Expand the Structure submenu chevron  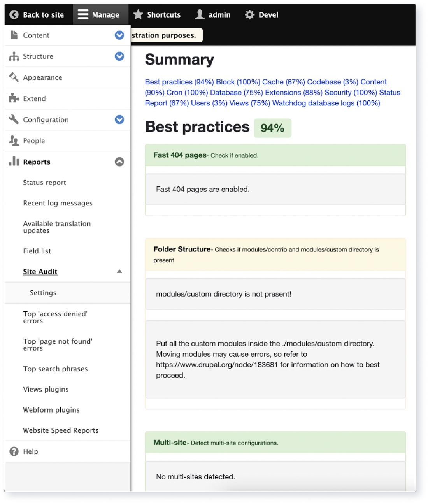(x=119, y=56)
